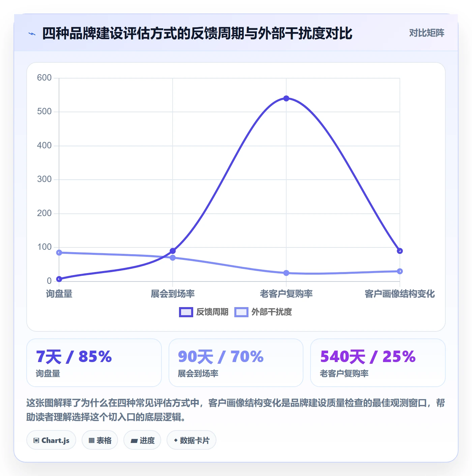Select the 反馈周期 point at 展会到场率
Screen dimensions: 472x476
coord(173,251)
